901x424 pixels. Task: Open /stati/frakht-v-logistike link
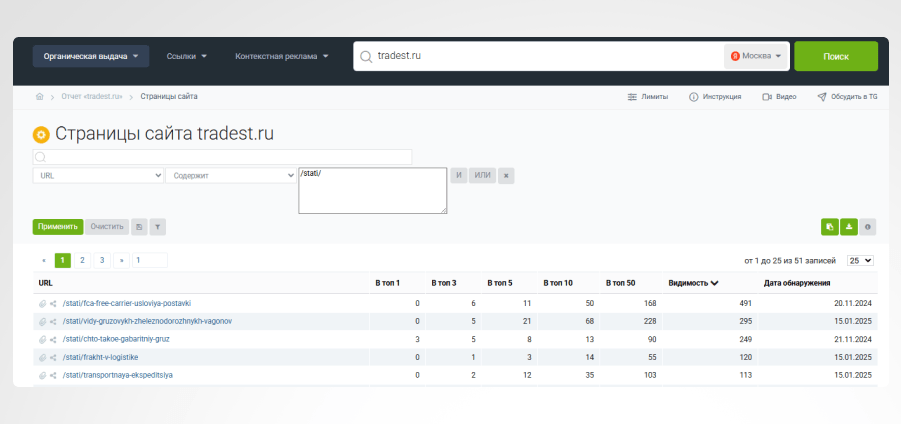coord(100,357)
